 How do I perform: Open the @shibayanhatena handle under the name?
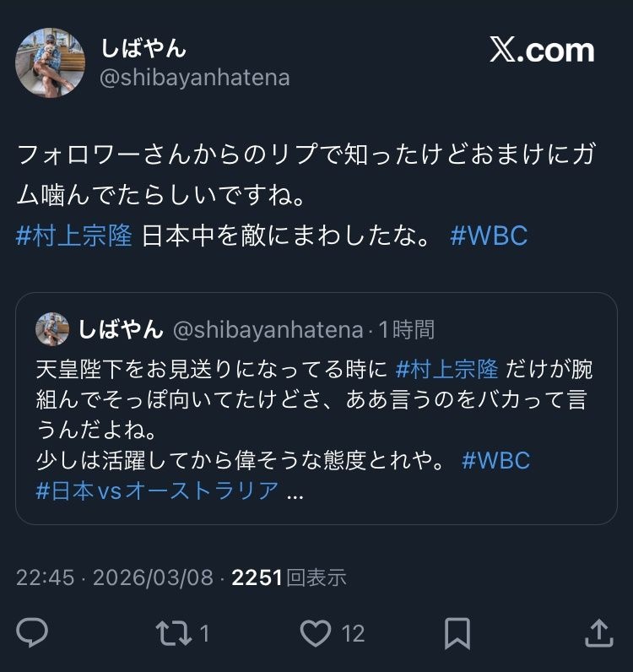(195, 78)
